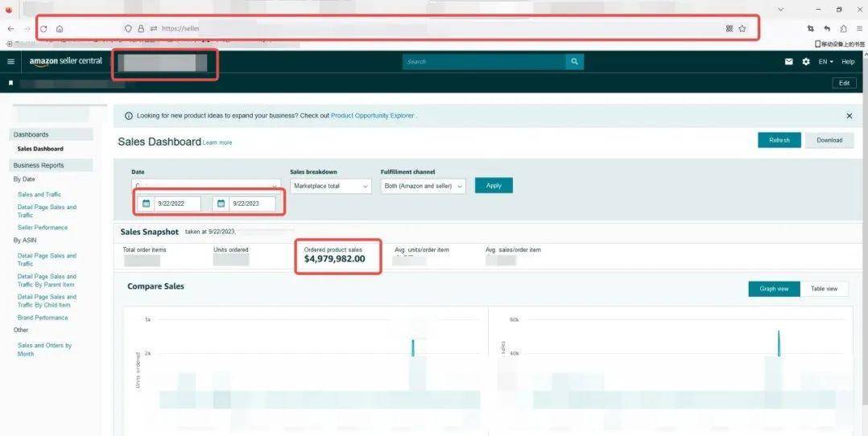
Task: Click the search magnifier button
Action: click(x=575, y=62)
